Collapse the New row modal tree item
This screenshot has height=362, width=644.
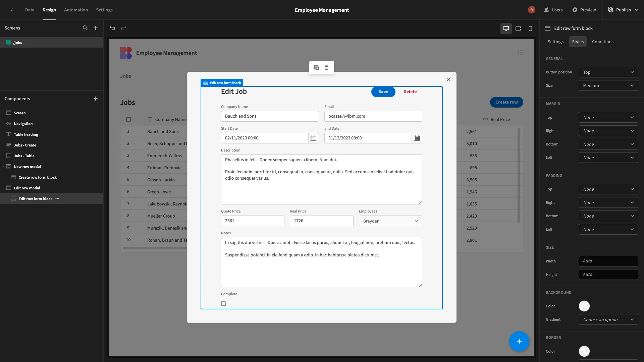pos(4,167)
